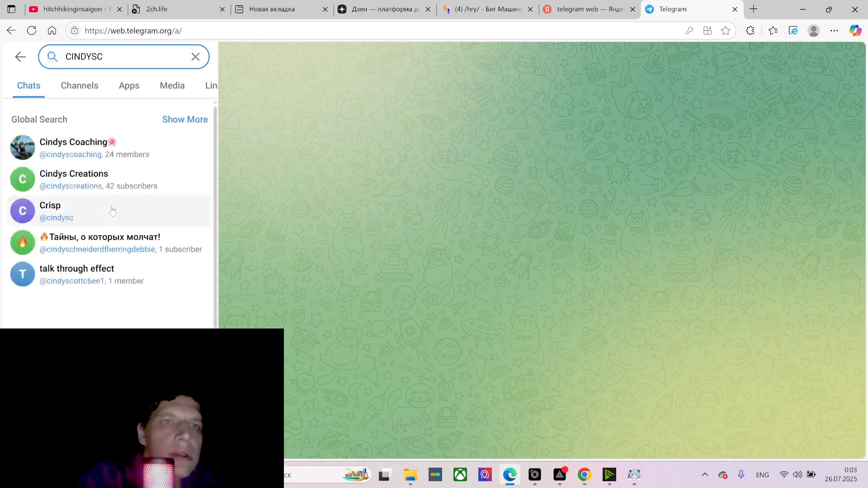Switch to the Media tab
This screenshot has height=488, width=868.
pos(172,85)
